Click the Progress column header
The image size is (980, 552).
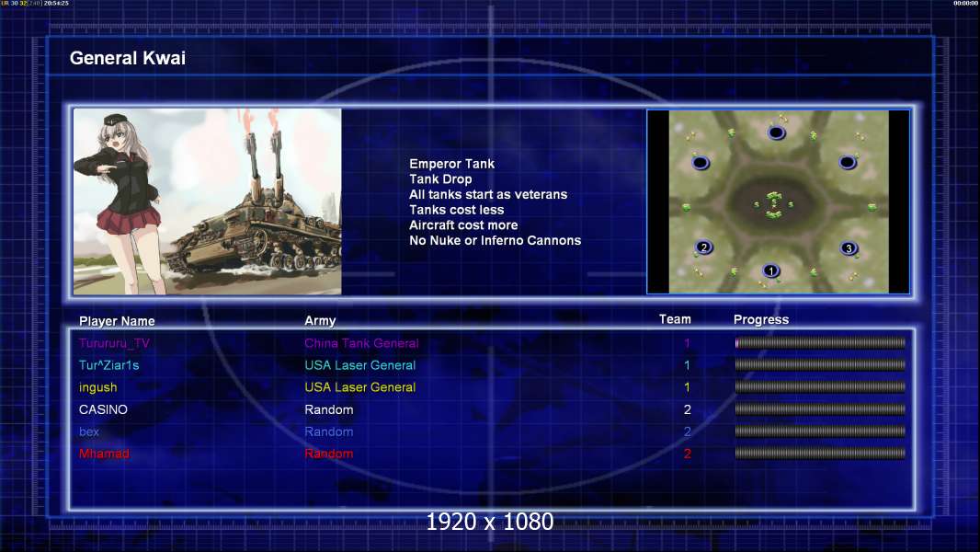click(761, 320)
